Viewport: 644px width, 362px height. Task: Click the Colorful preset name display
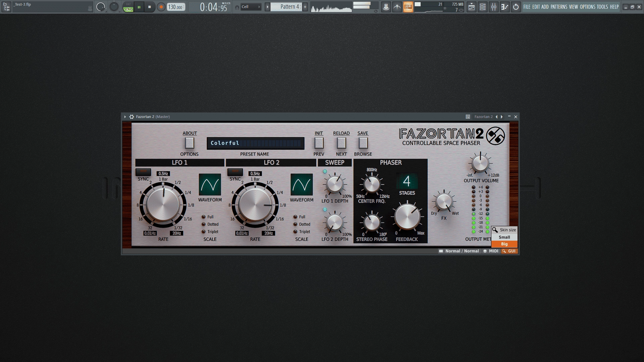click(256, 143)
